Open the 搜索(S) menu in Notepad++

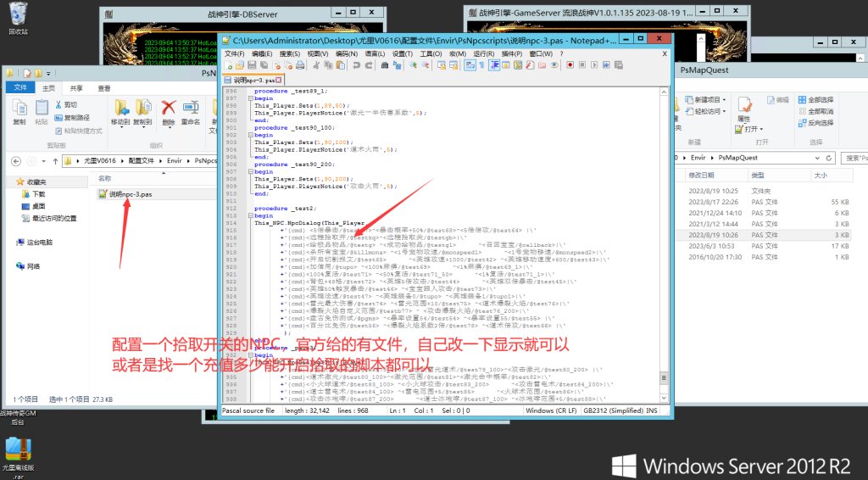[290, 53]
